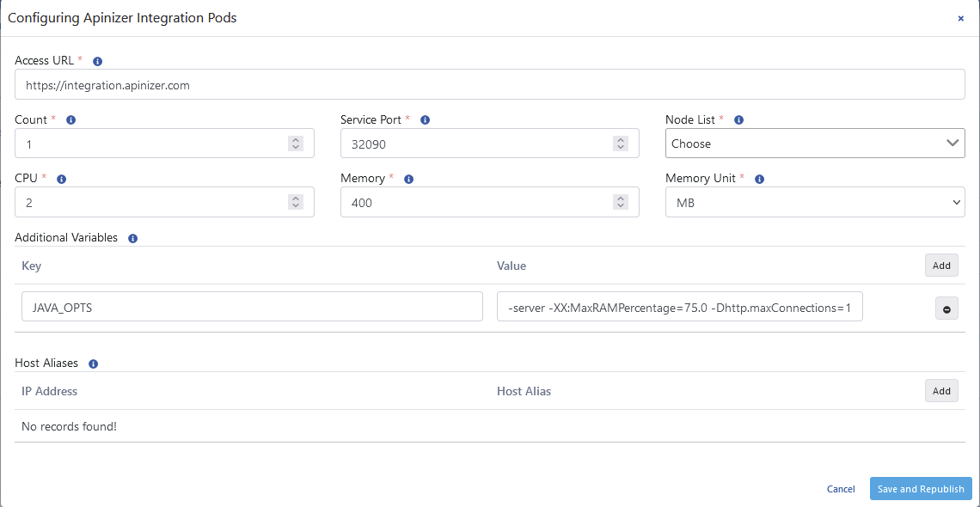Open the Node List Choose dropdown
The height and width of the screenshot is (507, 980).
click(x=814, y=143)
